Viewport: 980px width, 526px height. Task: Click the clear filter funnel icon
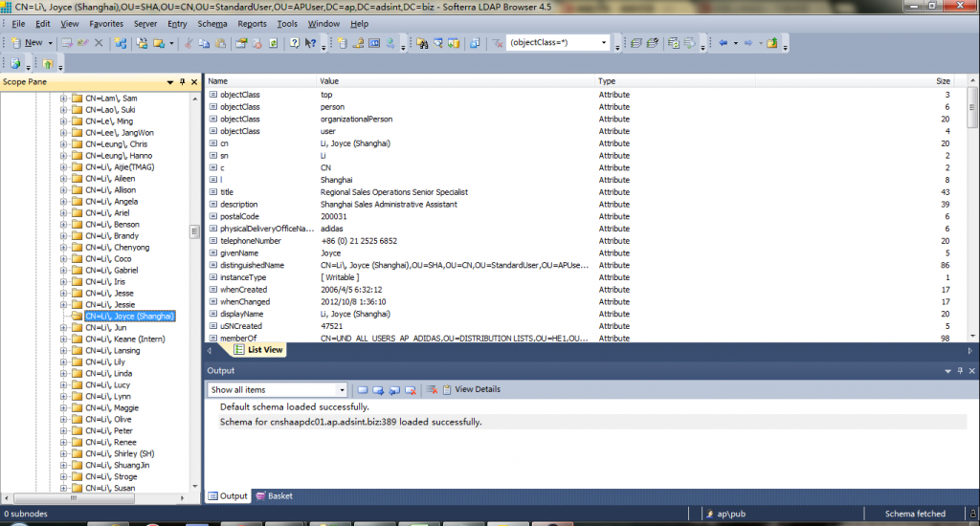tap(497, 43)
